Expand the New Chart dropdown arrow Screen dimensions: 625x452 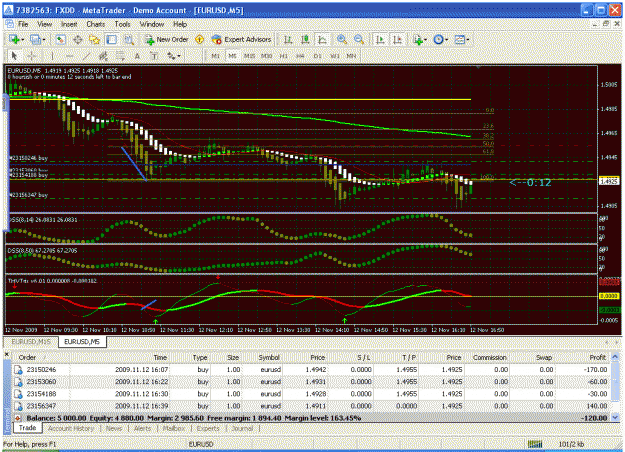tap(23, 39)
